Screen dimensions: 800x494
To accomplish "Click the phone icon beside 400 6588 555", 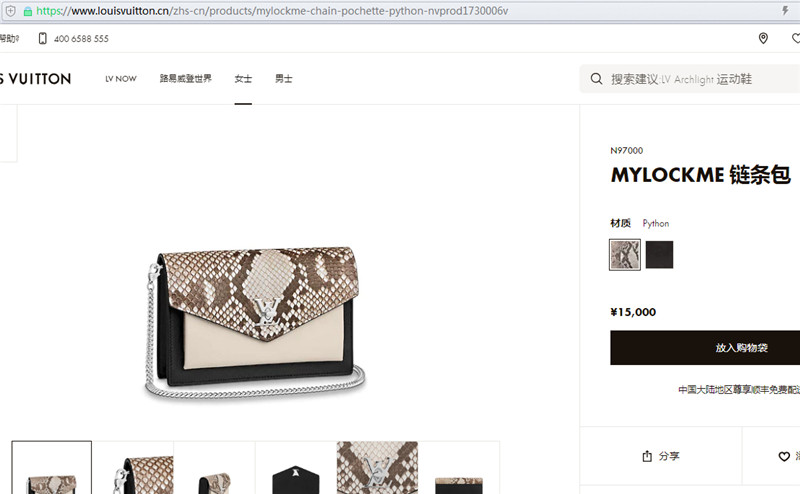I will [43, 39].
